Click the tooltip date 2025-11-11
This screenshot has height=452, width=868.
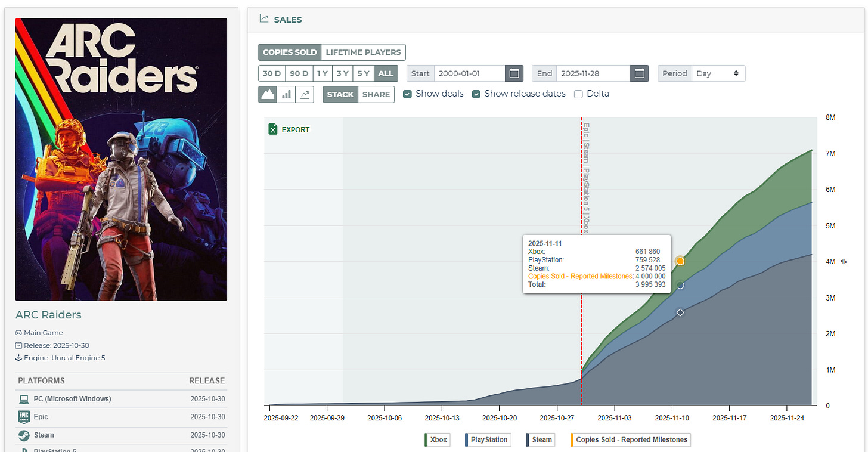[x=545, y=243]
